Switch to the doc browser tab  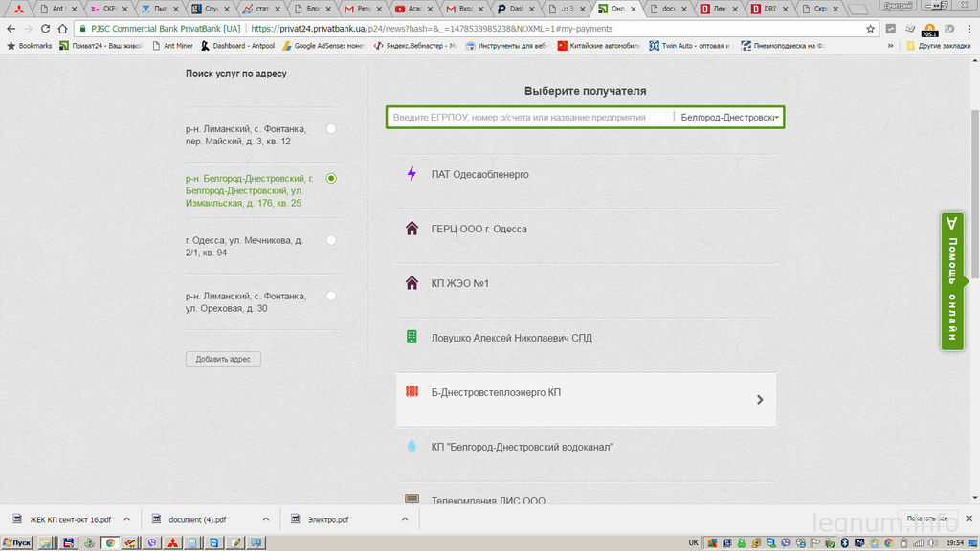pyautogui.click(x=667, y=9)
